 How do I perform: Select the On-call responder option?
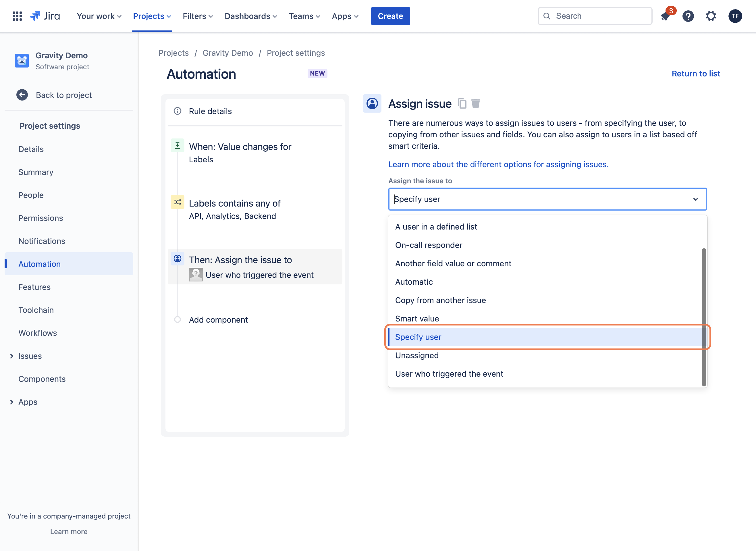[x=545, y=245]
